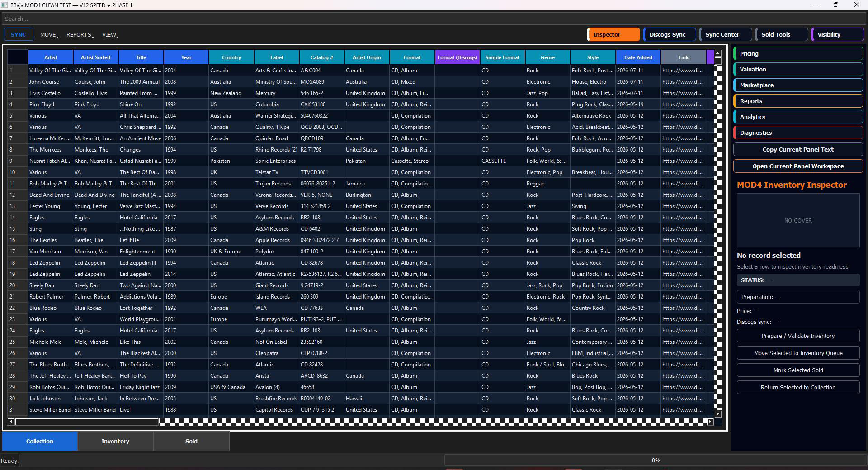Click the Date Added column header
Screen dimensions: 868x470
[638, 57]
